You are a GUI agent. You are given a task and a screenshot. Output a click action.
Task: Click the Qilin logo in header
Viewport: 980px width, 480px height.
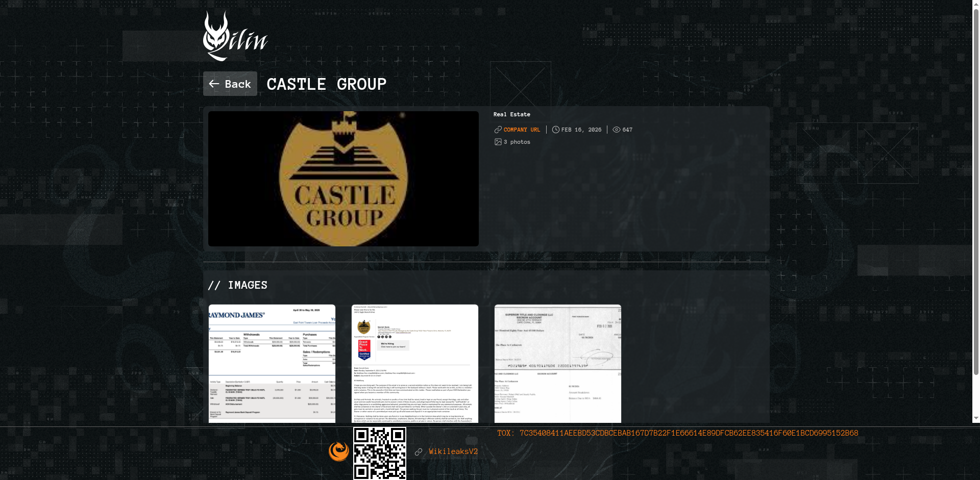coord(235,36)
